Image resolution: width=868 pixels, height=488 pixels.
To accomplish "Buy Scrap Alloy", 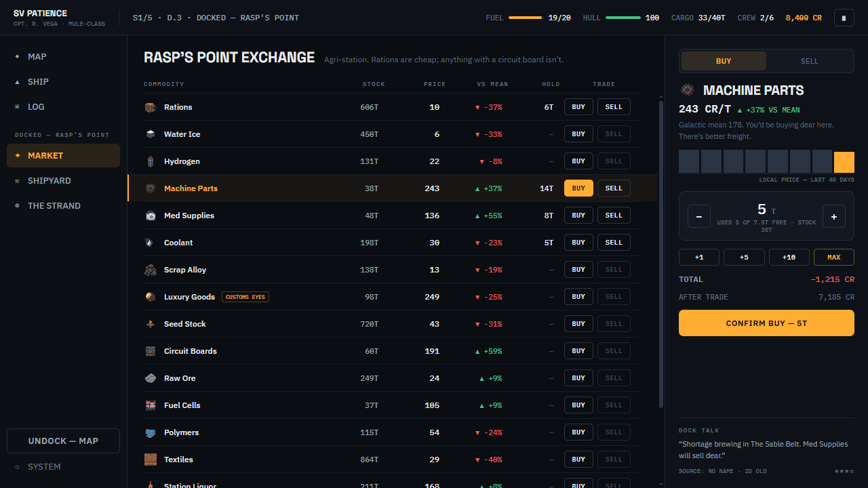I will (x=578, y=270).
